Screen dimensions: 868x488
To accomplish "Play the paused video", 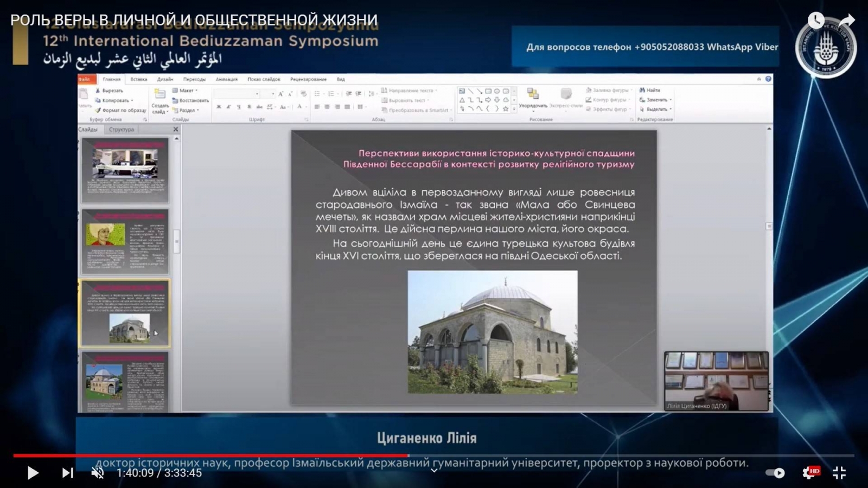I will pos(33,473).
